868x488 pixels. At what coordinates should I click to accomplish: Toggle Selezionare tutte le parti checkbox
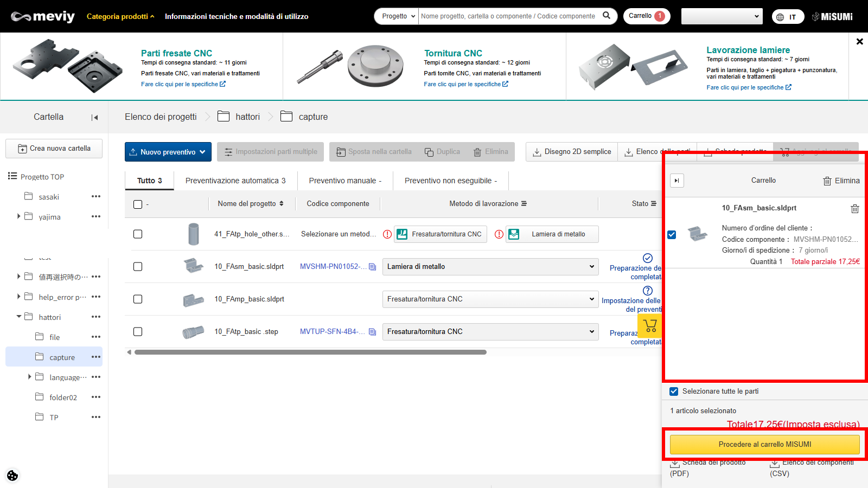[x=674, y=391]
